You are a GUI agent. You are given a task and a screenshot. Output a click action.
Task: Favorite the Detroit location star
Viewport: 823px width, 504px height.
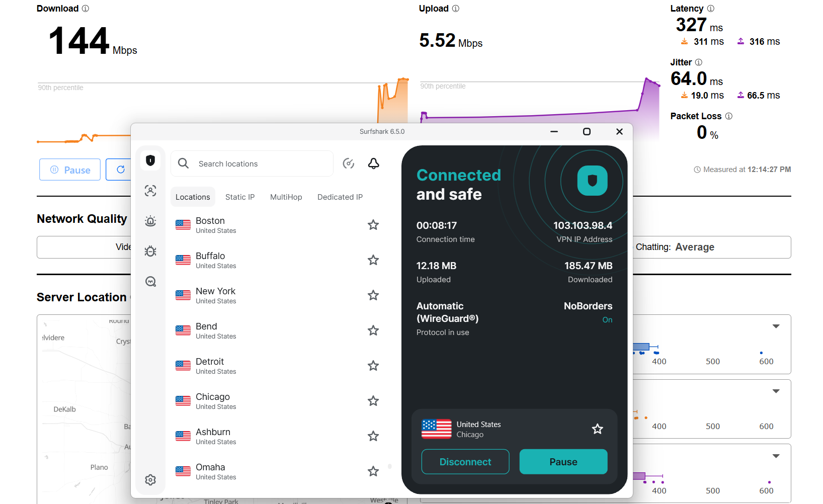click(373, 366)
